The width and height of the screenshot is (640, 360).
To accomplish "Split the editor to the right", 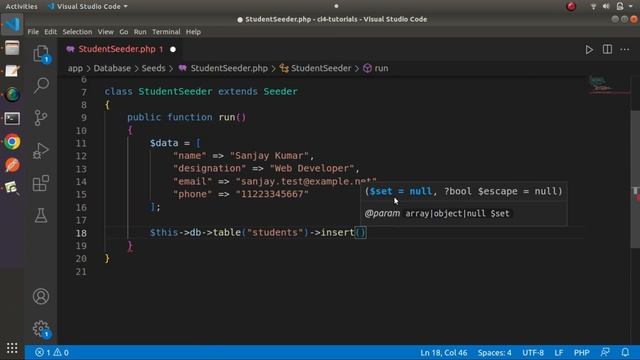I will click(x=607, y=49).
